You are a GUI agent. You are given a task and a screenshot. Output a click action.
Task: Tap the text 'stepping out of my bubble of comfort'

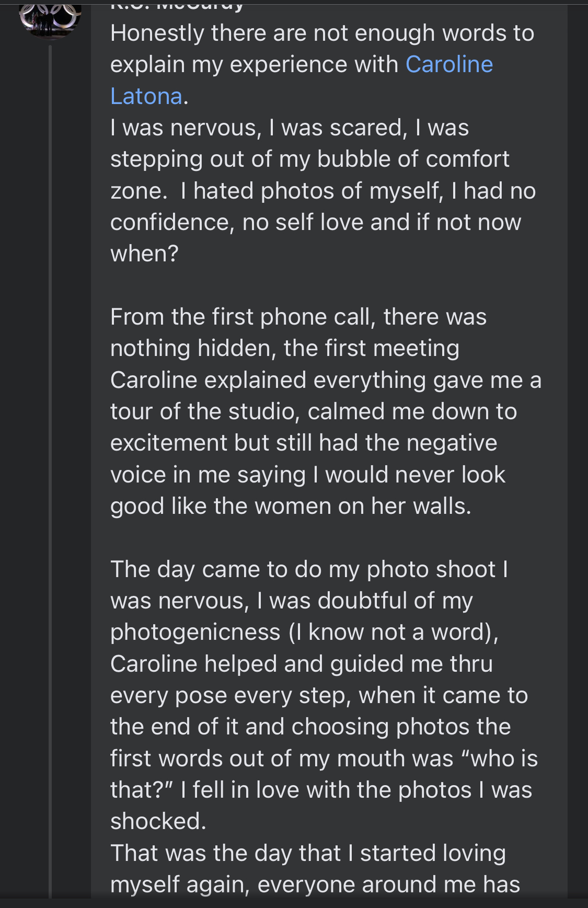(x=309, y=159)
